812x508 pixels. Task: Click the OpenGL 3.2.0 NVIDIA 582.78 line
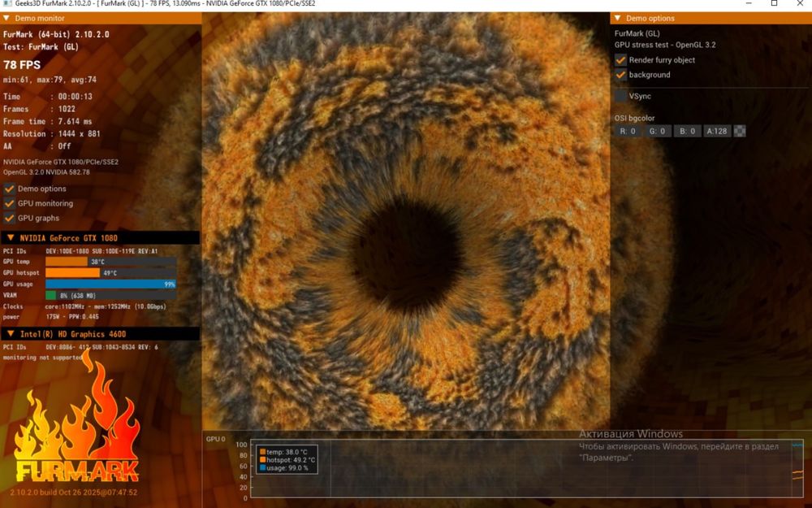pos(46,172)
